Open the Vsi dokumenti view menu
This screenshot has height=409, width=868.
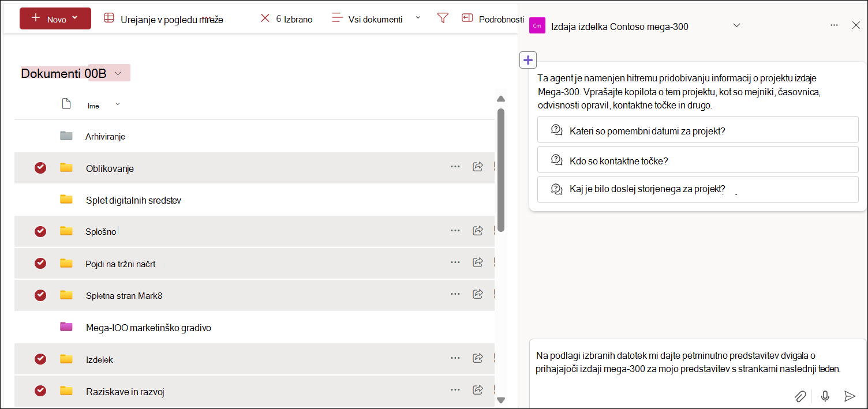376,19
